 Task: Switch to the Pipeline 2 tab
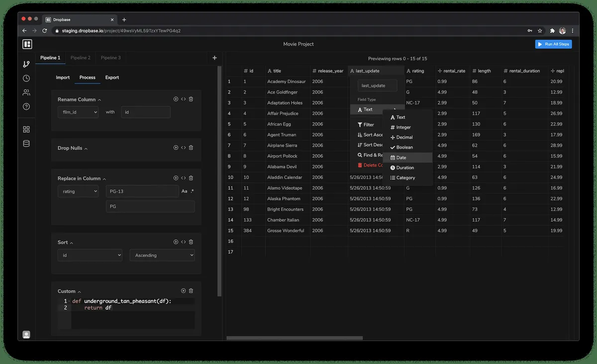[x=80, y=58]
